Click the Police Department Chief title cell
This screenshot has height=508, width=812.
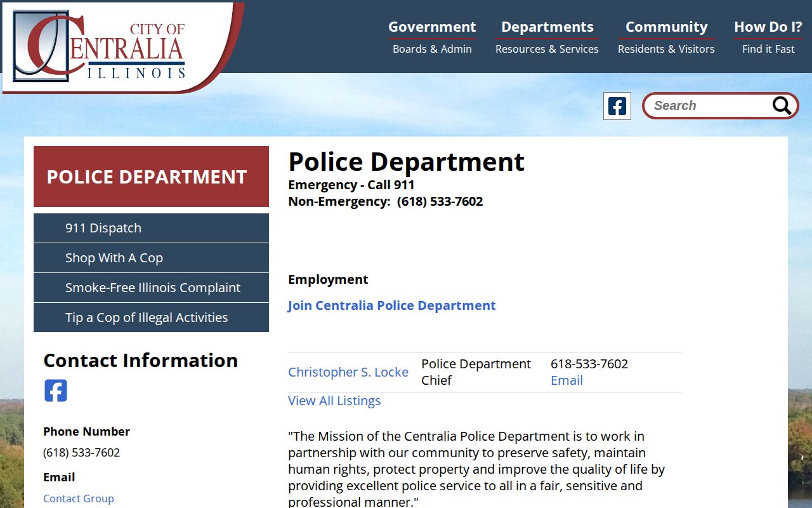[476, 372]
